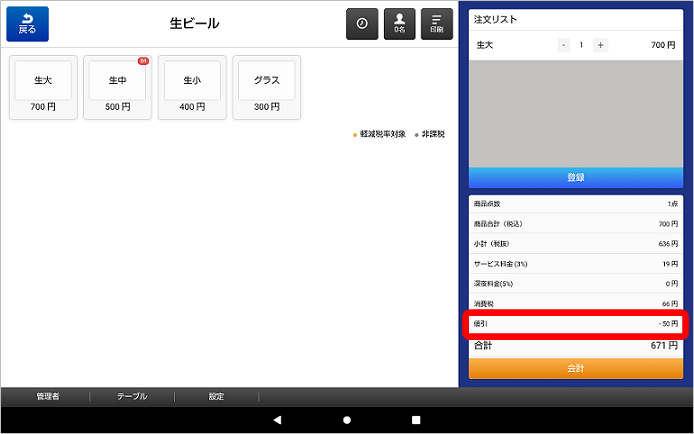Add 生大 700円 to the order

click(x=43, y=88)
